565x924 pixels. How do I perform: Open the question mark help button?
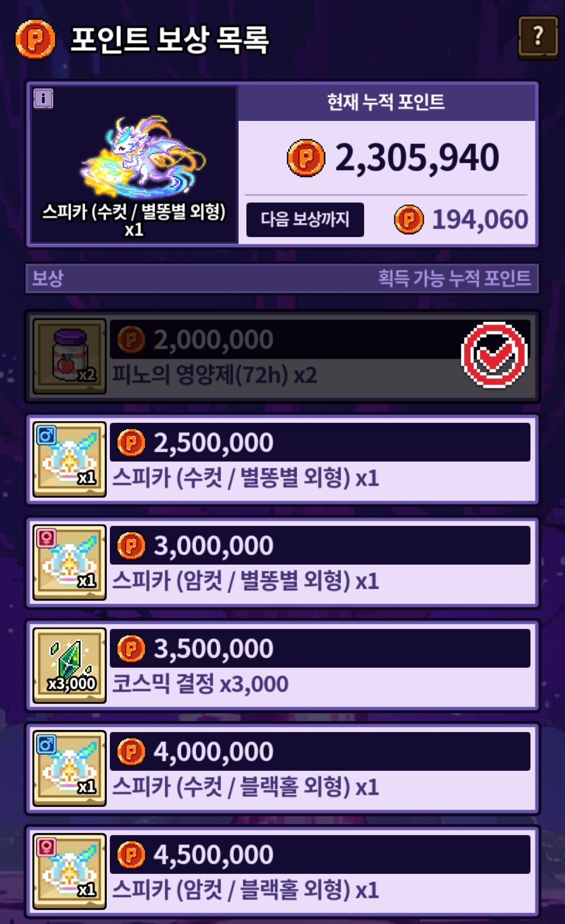tap(538, 38)
